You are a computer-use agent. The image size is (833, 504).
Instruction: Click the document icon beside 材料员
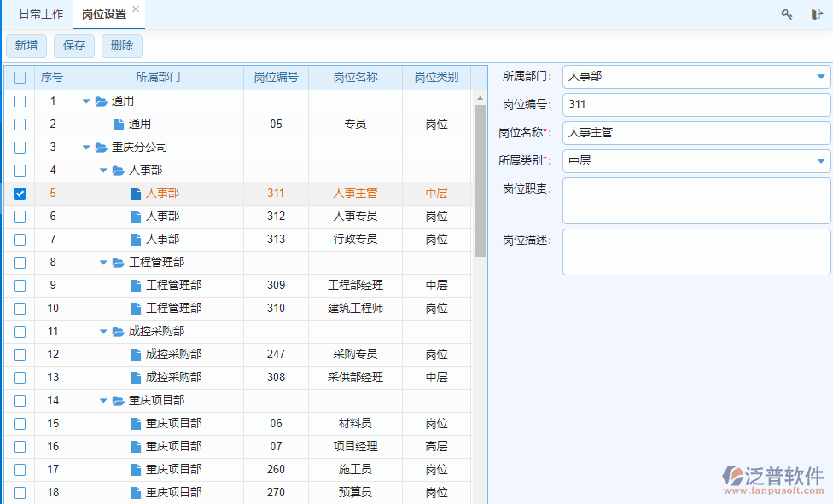(134, 423)
